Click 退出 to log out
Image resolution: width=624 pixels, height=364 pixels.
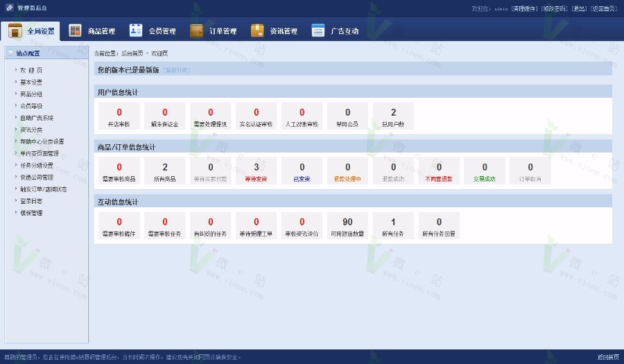[579, 8]
